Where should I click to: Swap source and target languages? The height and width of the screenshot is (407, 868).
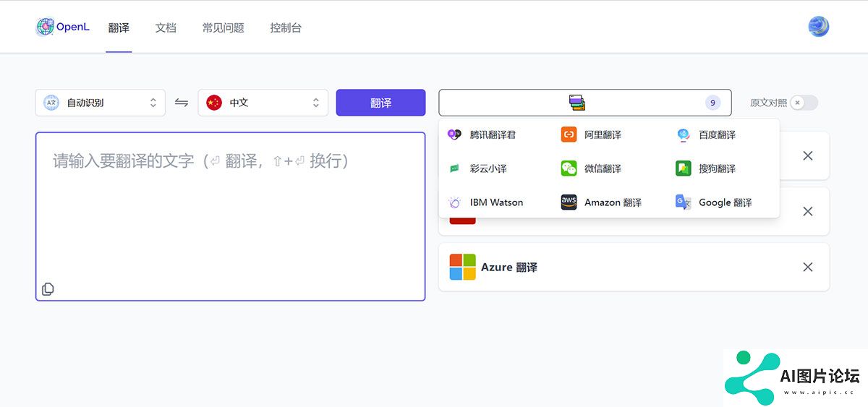tap(182, 103)
